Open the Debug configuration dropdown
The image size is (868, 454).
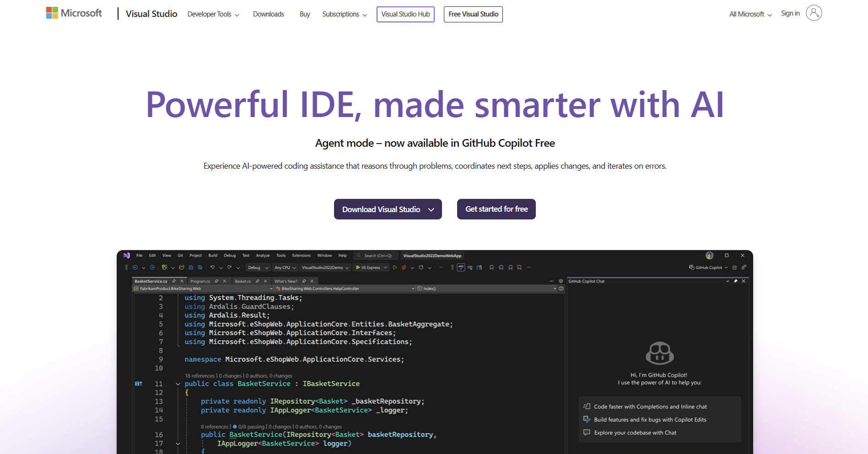point(258,267)
